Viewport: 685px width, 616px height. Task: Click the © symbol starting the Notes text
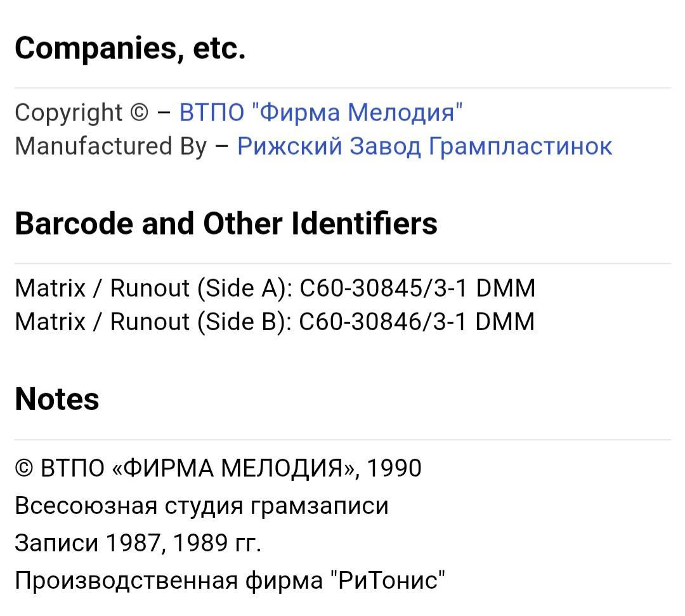pyautogui.click(x=24, y=468)
